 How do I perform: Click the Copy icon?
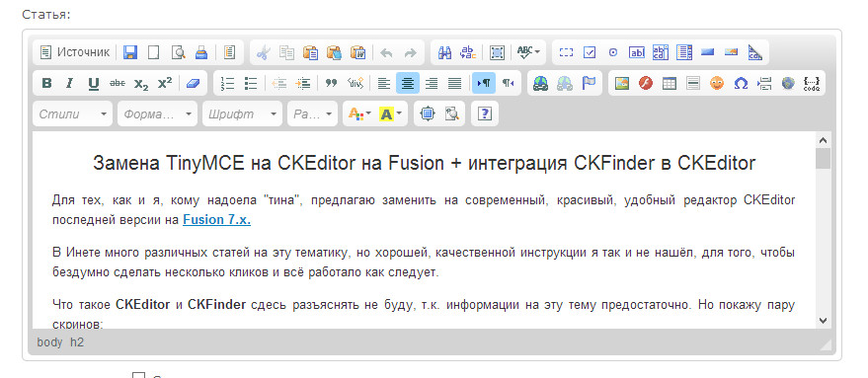point(286,52)
